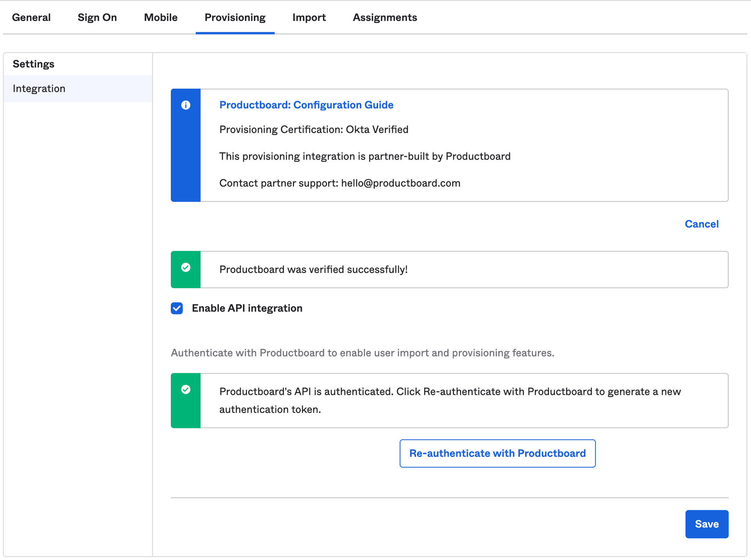Screen dimensions: 751x560
Task: Select Integration in the Settings sidebar
Action: 39,88
